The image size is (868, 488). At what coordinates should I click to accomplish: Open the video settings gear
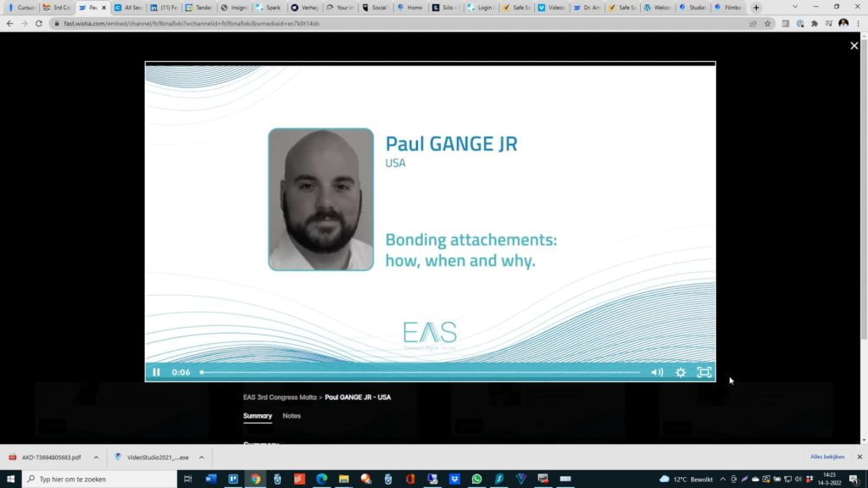[x=681, y=372]
